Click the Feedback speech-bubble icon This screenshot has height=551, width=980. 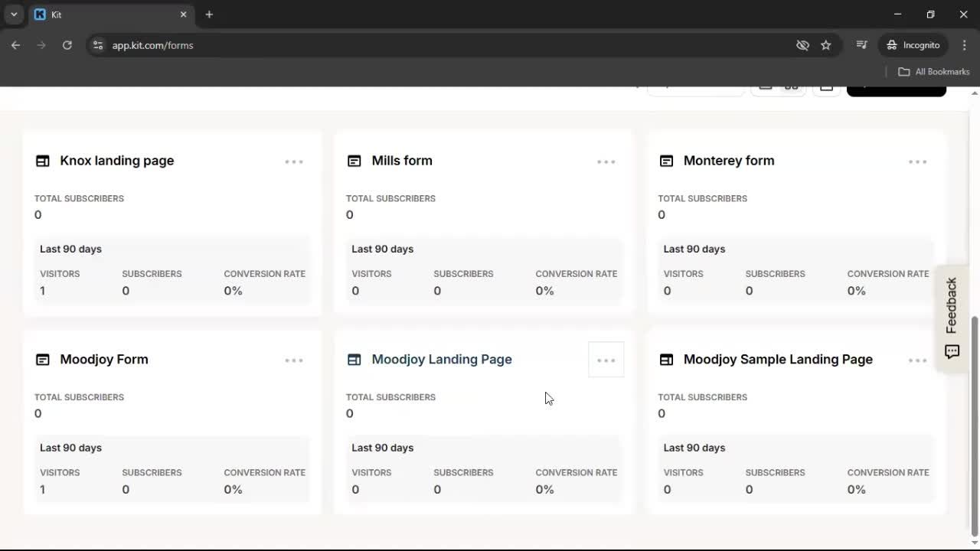(952, 352)
